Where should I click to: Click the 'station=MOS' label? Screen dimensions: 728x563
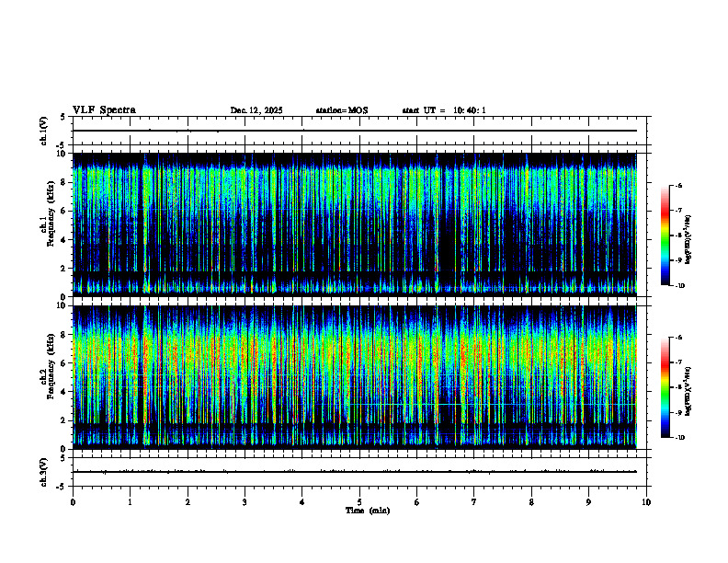342,110
